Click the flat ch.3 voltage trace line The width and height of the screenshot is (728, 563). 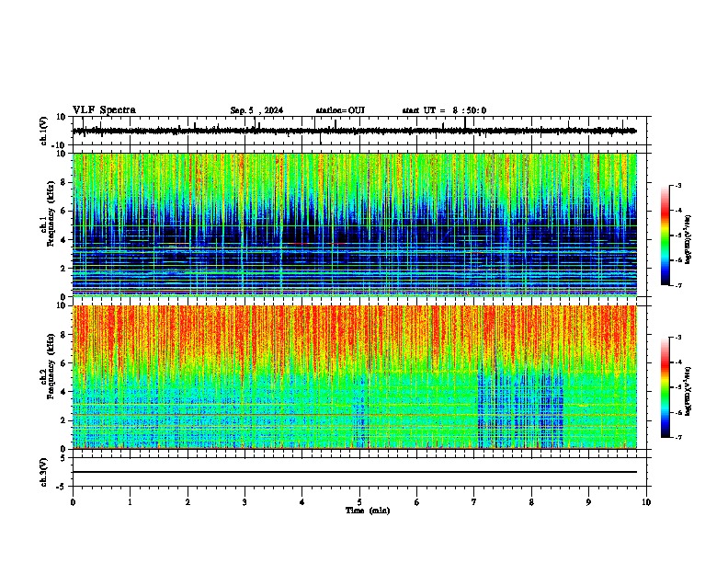355,472
